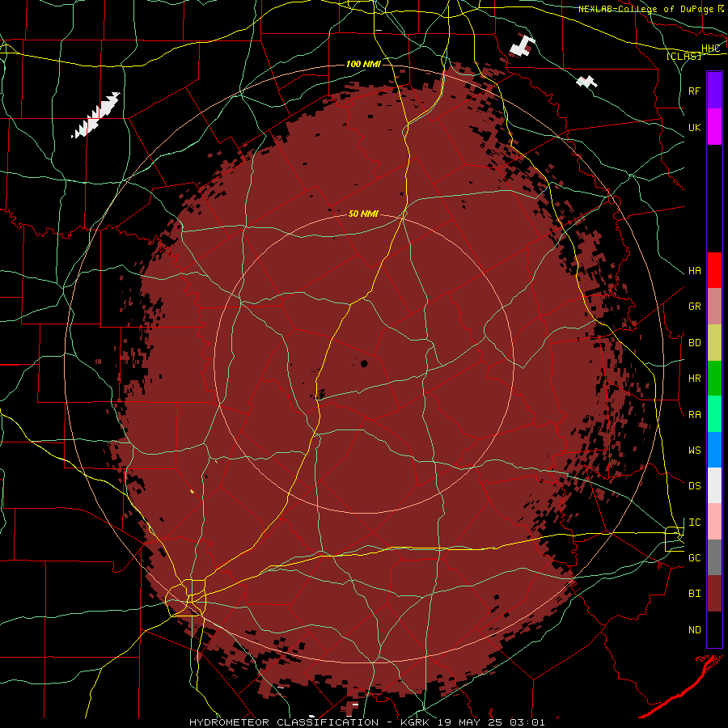Click the small white echo below HHC area
Viewport: 728px width, 728px height.
pos(587,83)
